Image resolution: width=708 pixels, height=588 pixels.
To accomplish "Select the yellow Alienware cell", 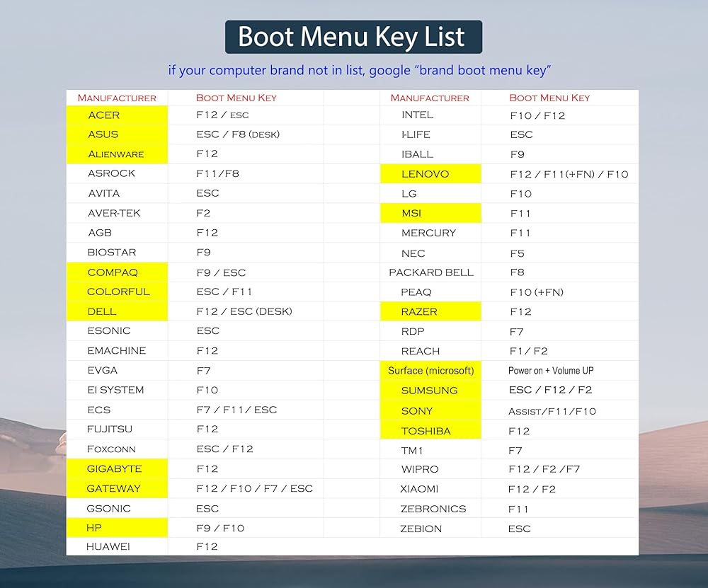I will [x=116, y=154].
